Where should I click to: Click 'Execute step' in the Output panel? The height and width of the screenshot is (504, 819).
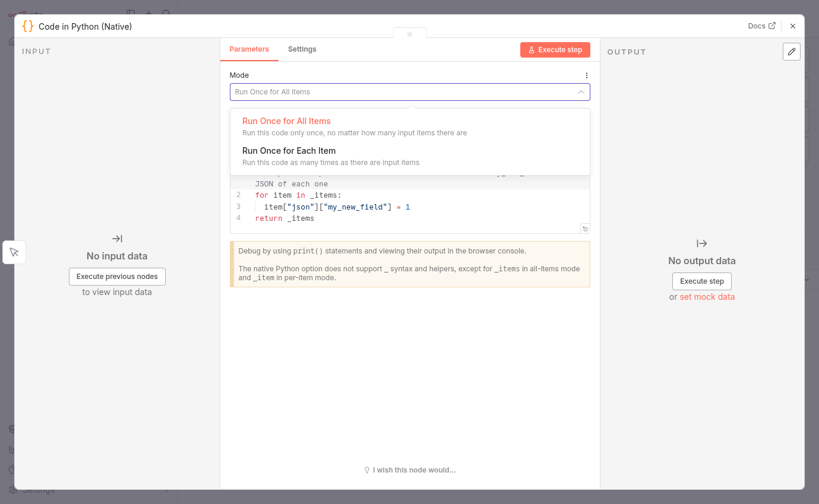point(701,281)
